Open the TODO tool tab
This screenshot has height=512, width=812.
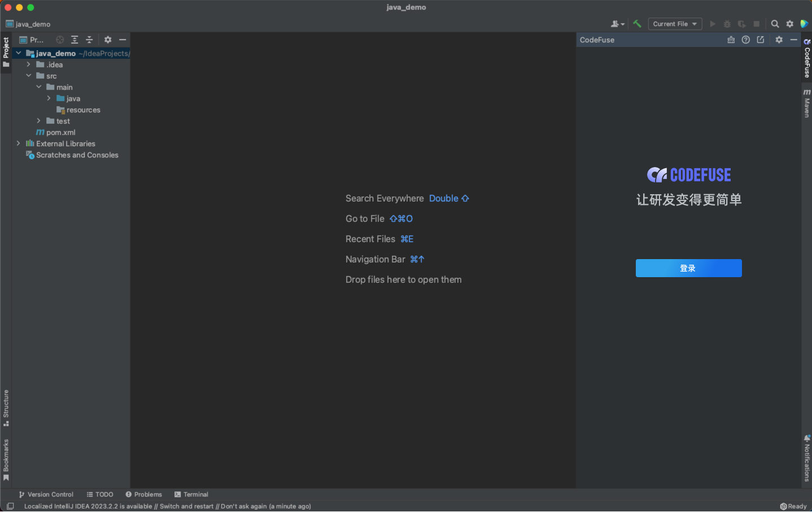[100, 495]
